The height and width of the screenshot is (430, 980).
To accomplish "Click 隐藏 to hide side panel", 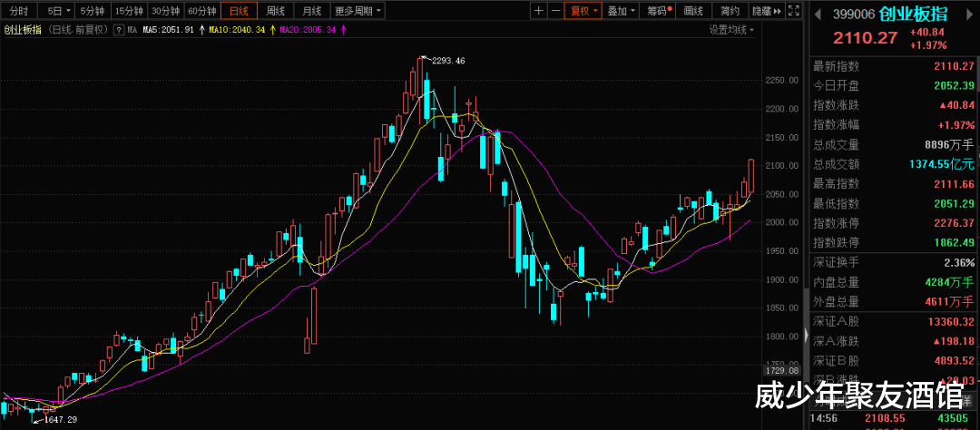I will tap(767, 11).
